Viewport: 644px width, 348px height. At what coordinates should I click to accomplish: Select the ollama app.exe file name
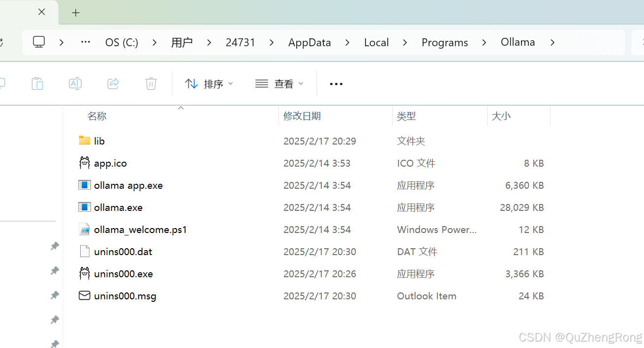coord(128,185)
